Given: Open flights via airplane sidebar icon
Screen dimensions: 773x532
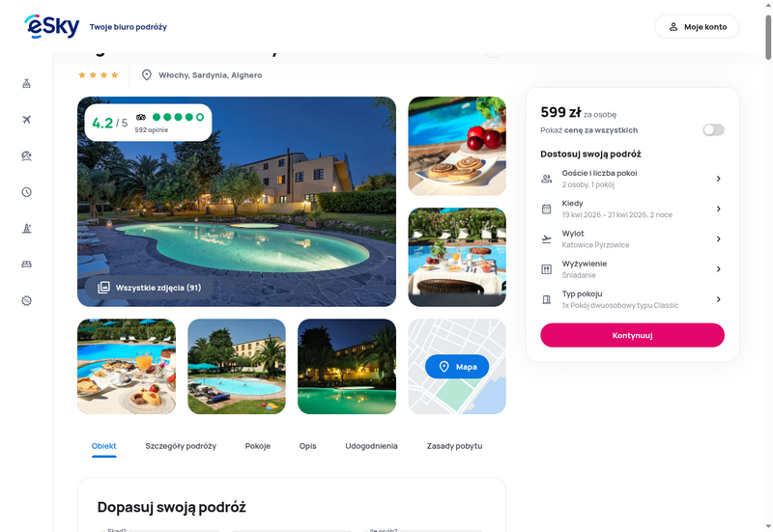Looking at the screenshot, I should (x=27, y=120).
